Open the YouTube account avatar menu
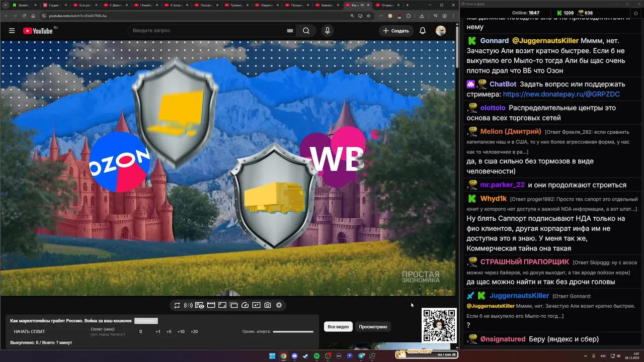The width and height of the screenshot is (644, 362). point(441,31)
